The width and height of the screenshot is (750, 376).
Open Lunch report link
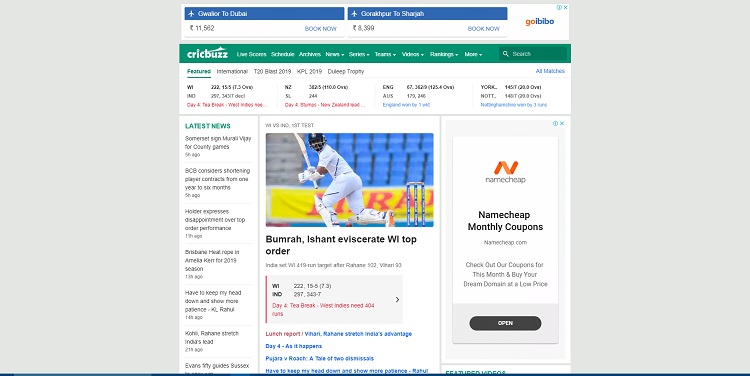pyautogui.click(x=283, y=334)
